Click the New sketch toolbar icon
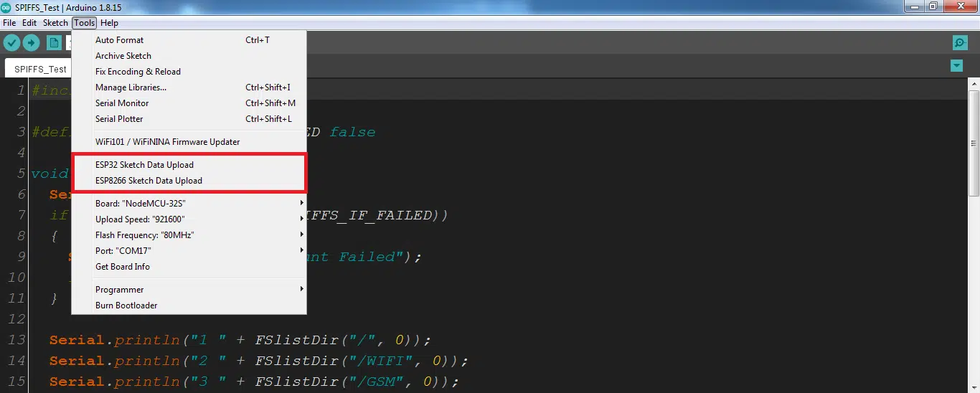The height and width of the screenshot is (393, 980). pos(54,43)
